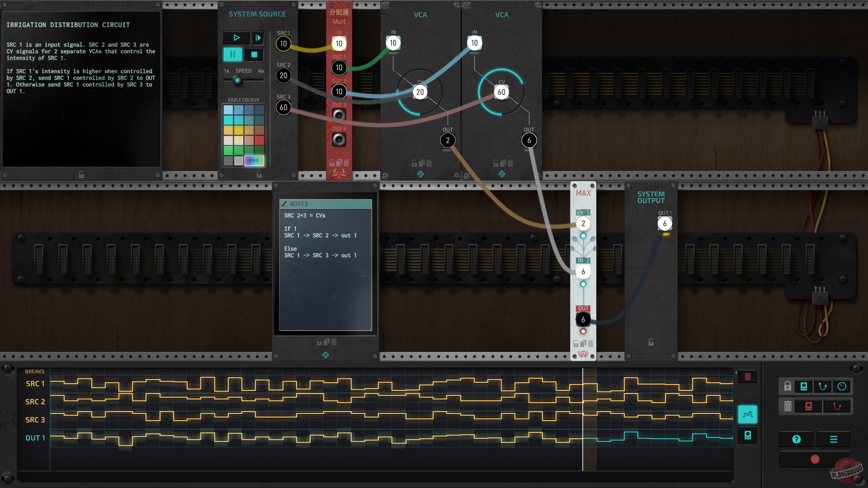The image size is (868, 488).
Task: Click the speed slider knob
Action: (237, 80)
